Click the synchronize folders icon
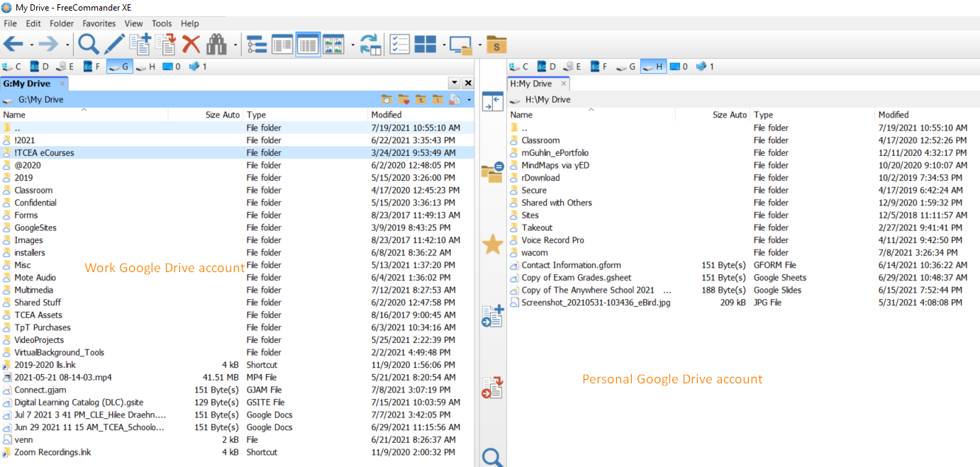Image resolution: width=980 pixels, height=467 pixels. pyautogui.click(x=370, y=45)
